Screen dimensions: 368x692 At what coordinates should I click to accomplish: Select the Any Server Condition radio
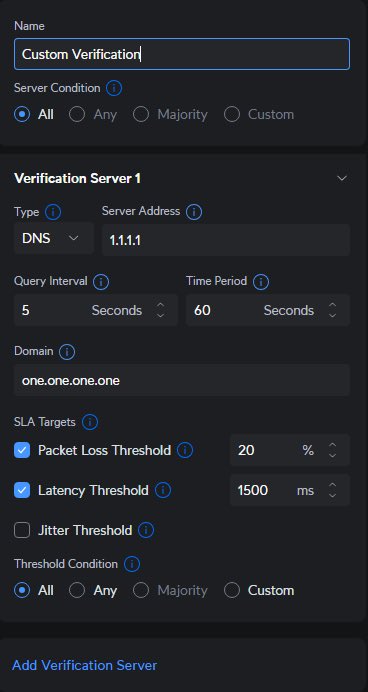point(77,114)
